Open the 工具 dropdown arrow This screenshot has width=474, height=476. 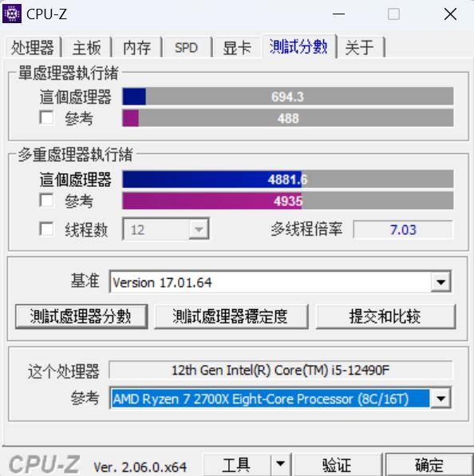pyautogui.click(x=280, y=464)
